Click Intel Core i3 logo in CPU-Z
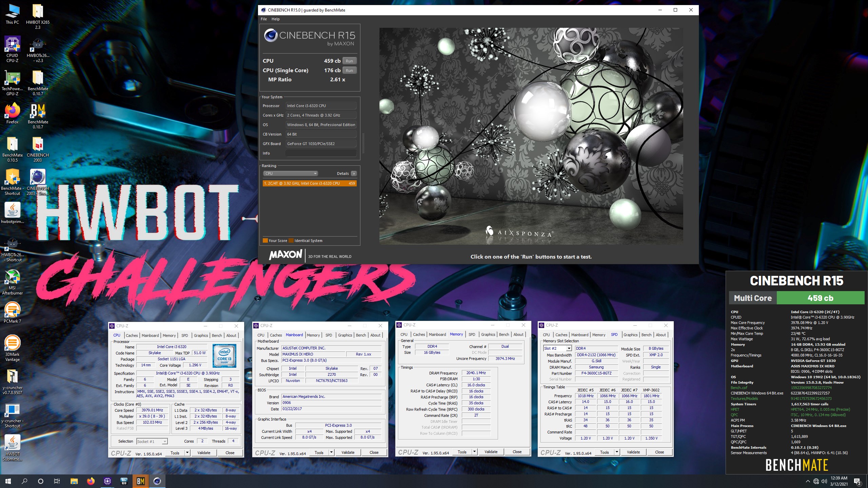The image size is (868, 488). click(x=224, y=356)
